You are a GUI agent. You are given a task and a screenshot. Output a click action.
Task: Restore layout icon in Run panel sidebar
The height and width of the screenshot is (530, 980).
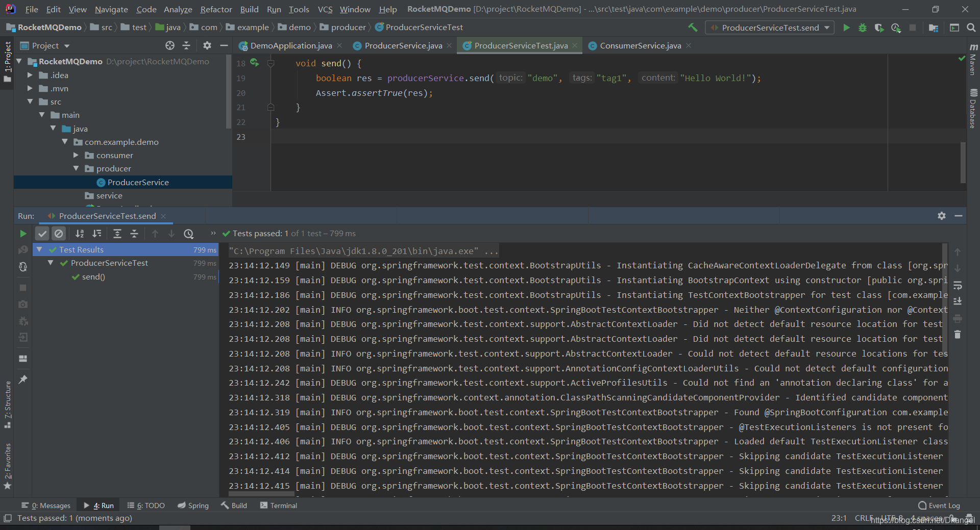pyautogui.click(x=23, y=359)
